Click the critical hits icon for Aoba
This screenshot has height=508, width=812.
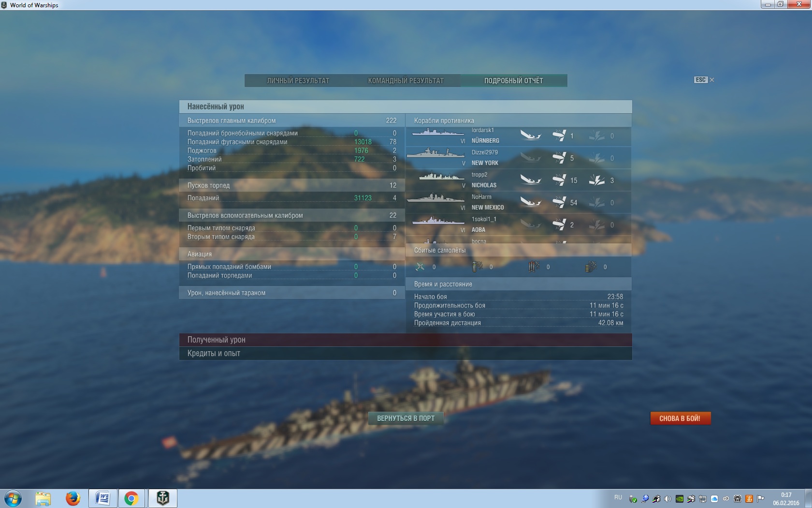pyautogui.click(x=597, y=224)
